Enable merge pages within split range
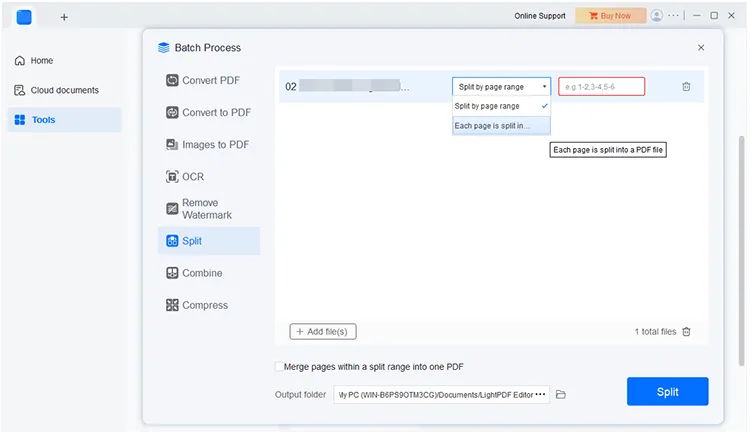 pyautogui.click(x=279, y=367)
